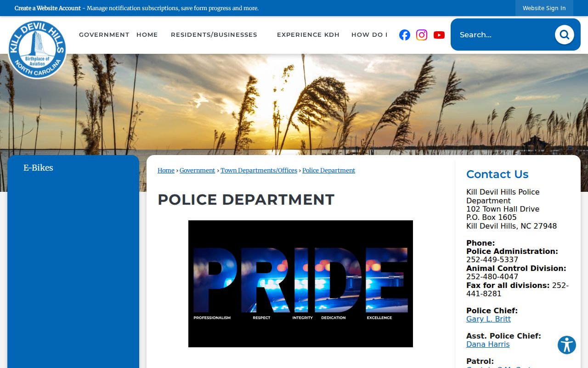Screen dimensions: 588x368
Task: Click the Contact Us heading
Action: tap(497, 174)
